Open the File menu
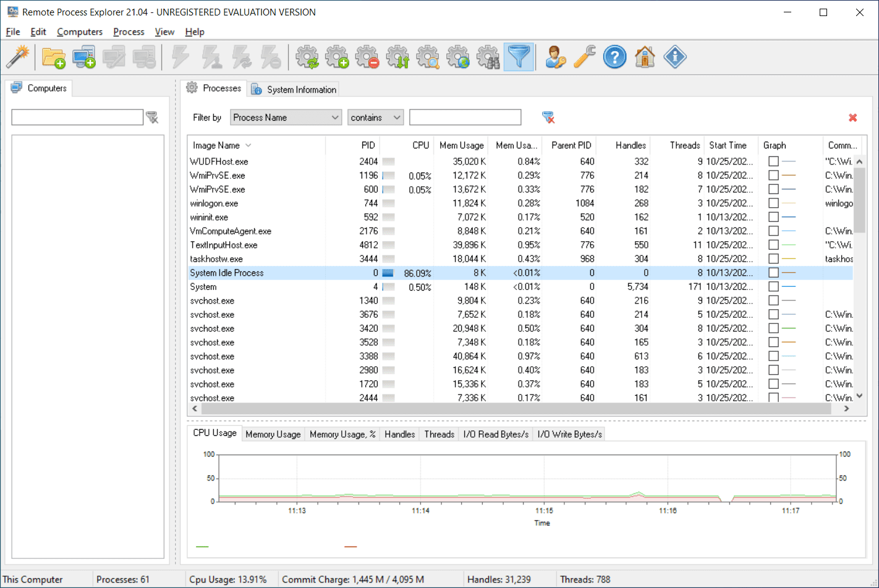The height and width of the screenshot is (588, 879). pyautogui.click(x=13, y=32)
